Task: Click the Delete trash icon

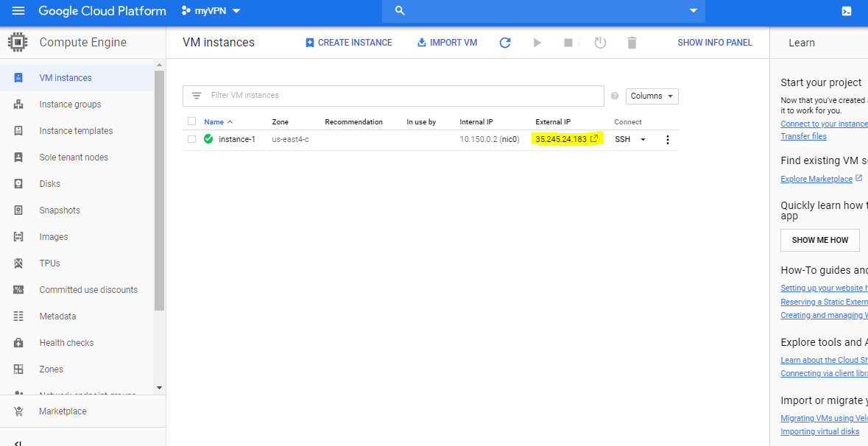Action: click(x=632, y=43)
